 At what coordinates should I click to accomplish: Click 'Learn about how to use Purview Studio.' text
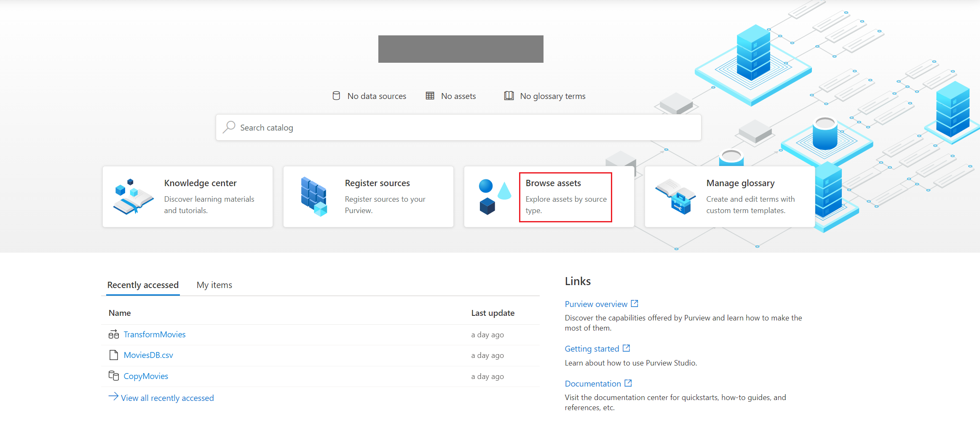pyautogui.click(x=631, y=363)
